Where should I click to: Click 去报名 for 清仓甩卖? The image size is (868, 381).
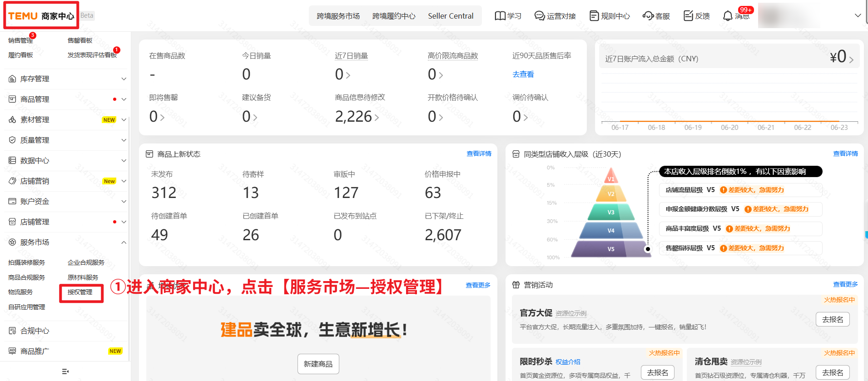(833, 372)
